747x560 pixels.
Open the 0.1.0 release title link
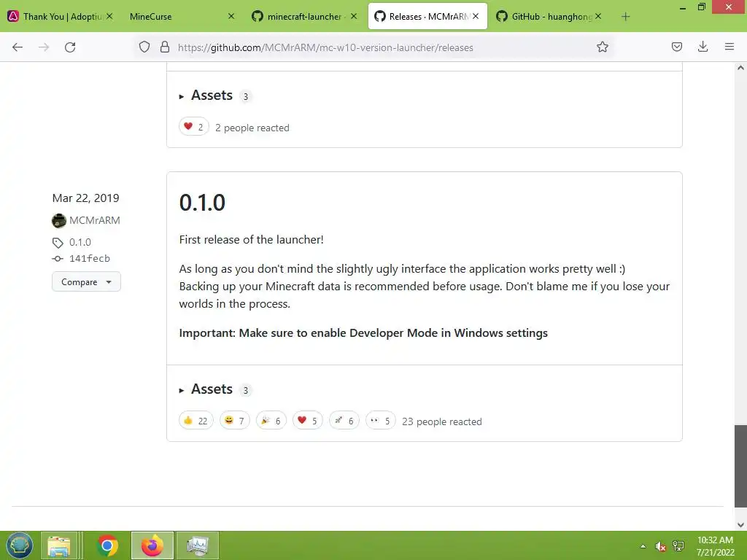click(202, 203)
